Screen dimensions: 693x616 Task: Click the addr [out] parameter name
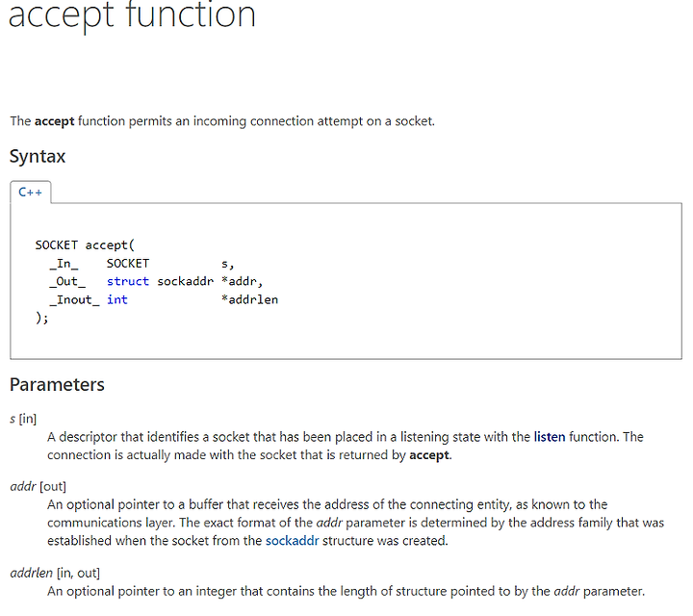click(x=38, y=486)
